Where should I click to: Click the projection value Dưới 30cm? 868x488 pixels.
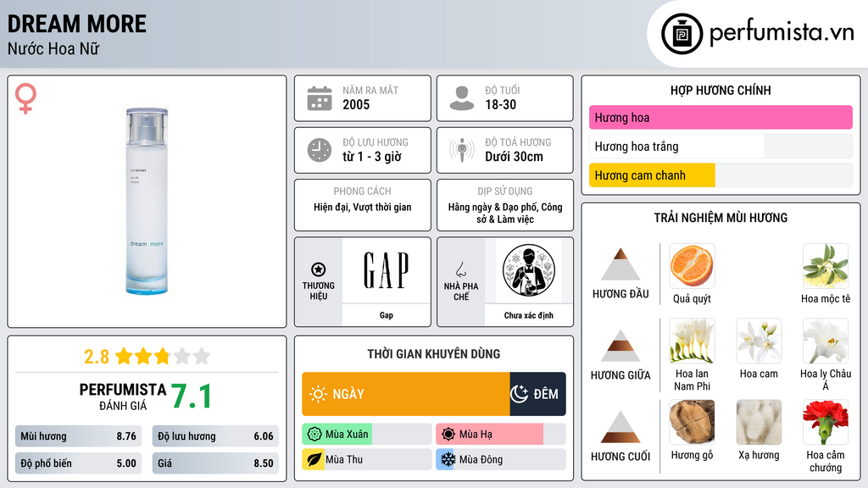pos(515,157)
